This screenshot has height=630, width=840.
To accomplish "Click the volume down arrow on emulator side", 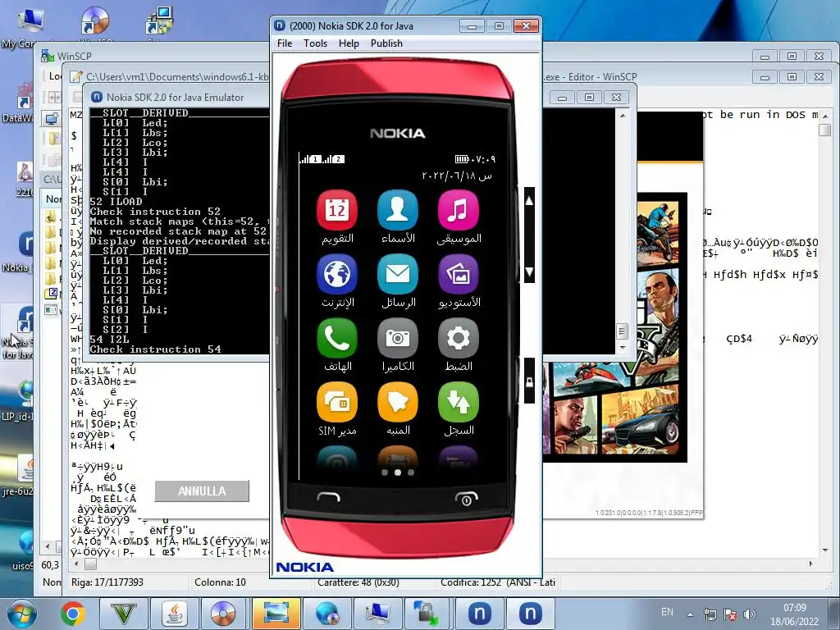I will (529, 272).
